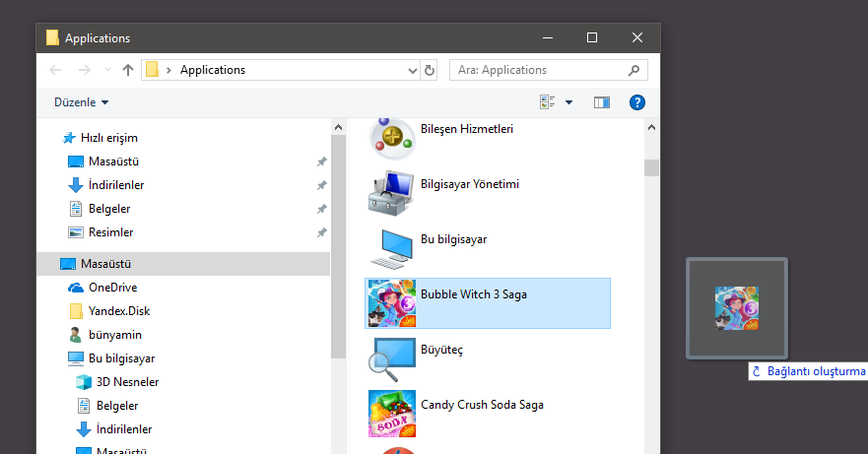Open the help question mark icon
868x454 pixels.
[636, 102]
